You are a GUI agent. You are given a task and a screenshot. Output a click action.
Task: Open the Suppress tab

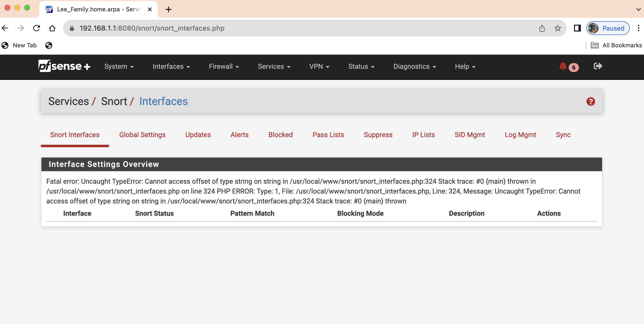[x=378, y=135]
